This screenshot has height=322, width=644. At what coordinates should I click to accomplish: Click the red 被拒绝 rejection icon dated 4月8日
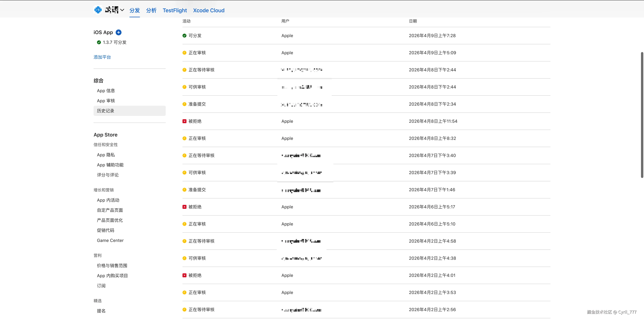click(x=184, y=121)
